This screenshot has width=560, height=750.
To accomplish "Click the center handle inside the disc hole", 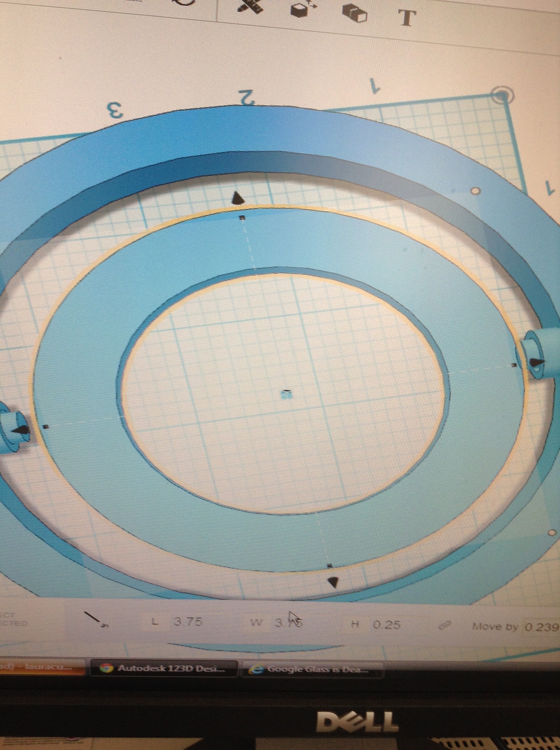I will [x=287, y=394].
